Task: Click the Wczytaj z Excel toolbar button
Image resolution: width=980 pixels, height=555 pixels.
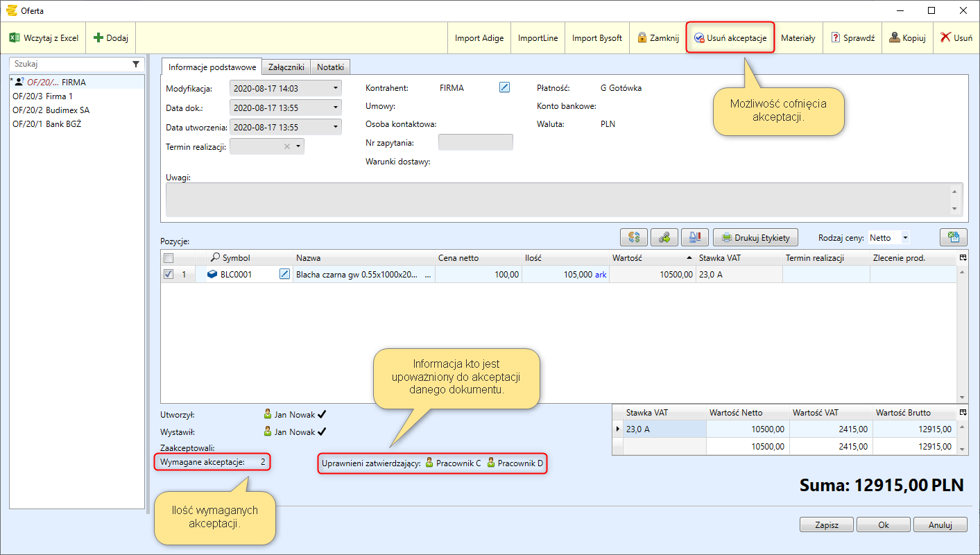Action: point(44,38)
